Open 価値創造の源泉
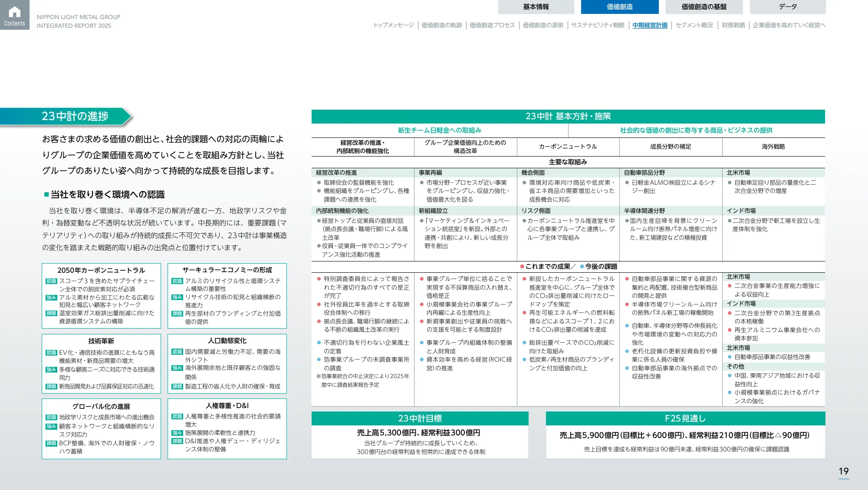 point(542,26)
